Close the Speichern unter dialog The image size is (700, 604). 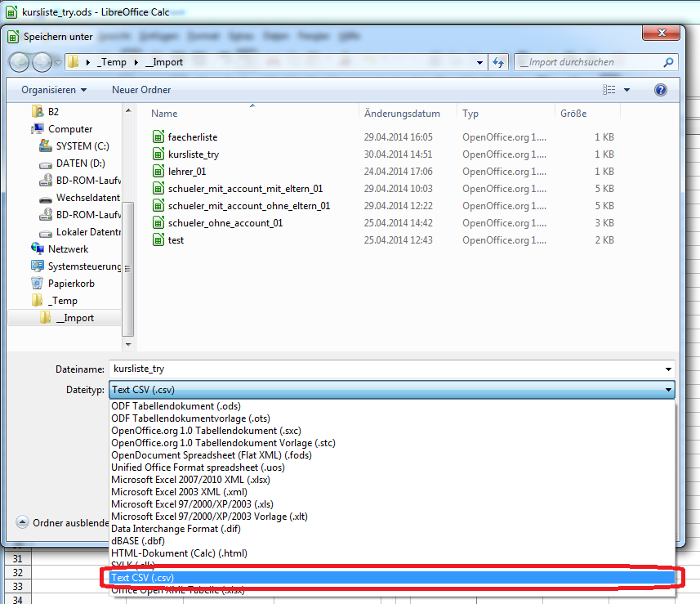(661, 33)
